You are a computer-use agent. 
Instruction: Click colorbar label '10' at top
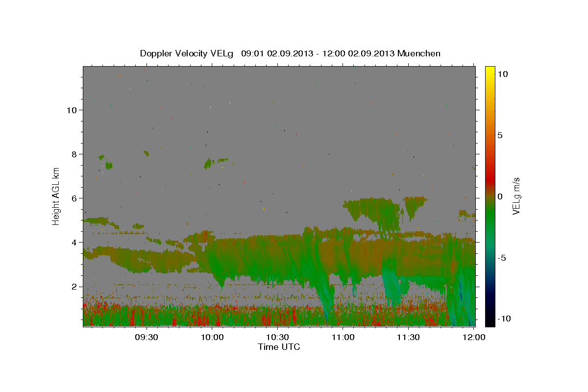click(502, 74)
